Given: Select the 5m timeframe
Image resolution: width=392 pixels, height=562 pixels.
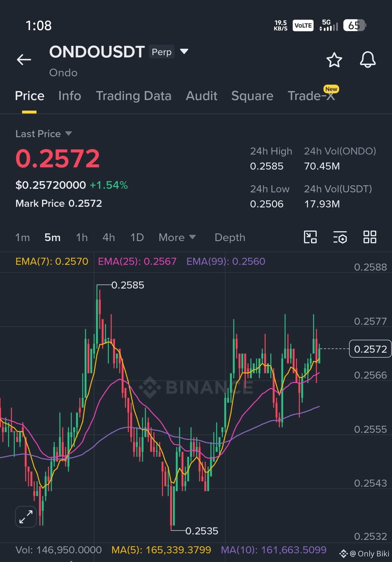Looking at the screenshot, I should [53, 238].
